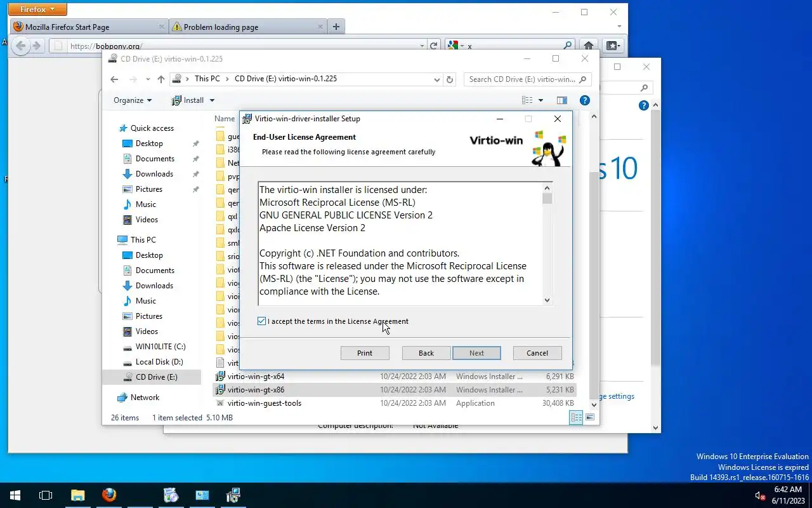Open Task View on the taskbar
The image size is (812, 508).
[46, 495]
